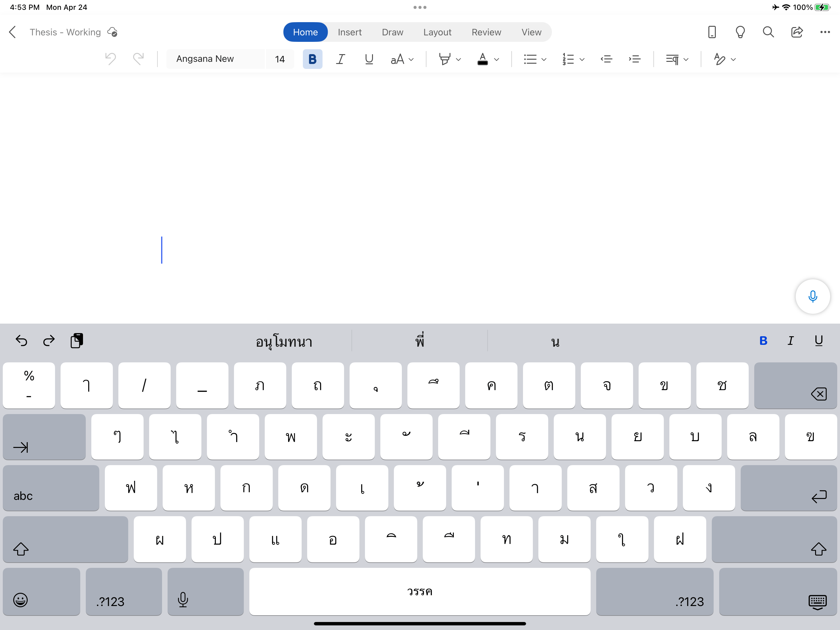840x630 pixels.
Task: Open the search magnifier in Word
Action: click(x=768, y=32)
